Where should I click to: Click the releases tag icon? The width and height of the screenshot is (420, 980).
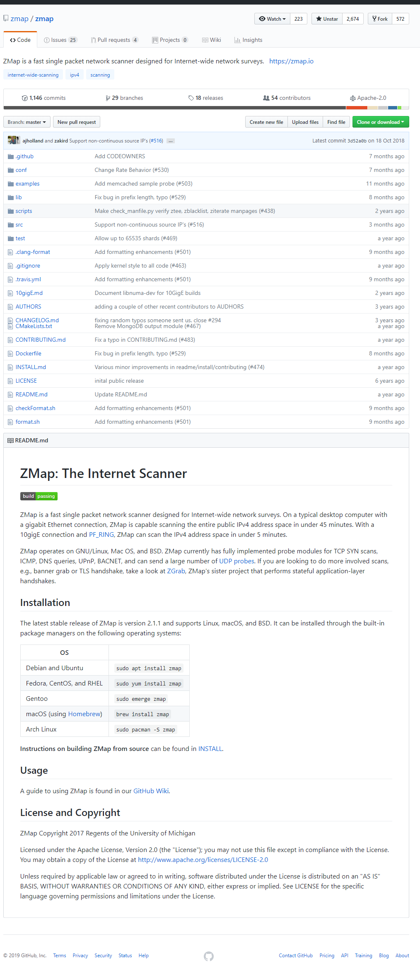pos(191,98)
